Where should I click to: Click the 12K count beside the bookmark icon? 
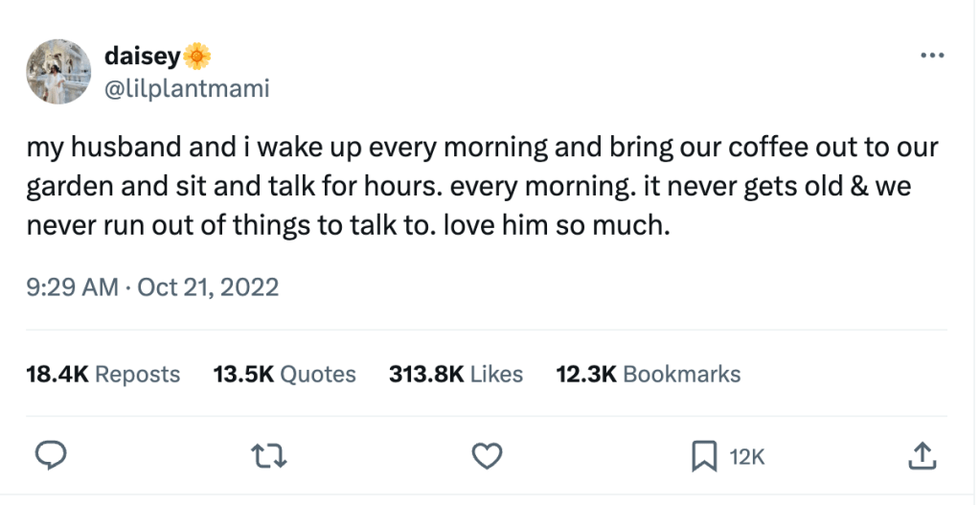click(x=747, y=458)
